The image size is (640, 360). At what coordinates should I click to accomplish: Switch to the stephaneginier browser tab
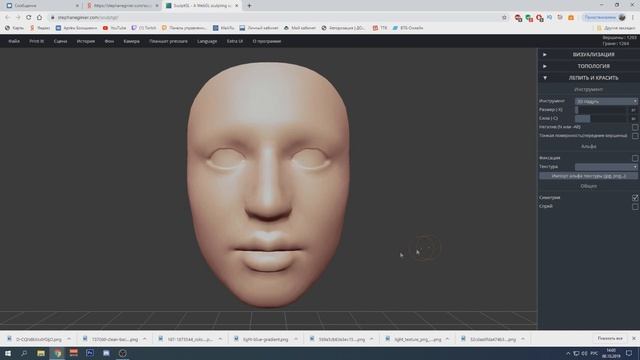(121, 6)
